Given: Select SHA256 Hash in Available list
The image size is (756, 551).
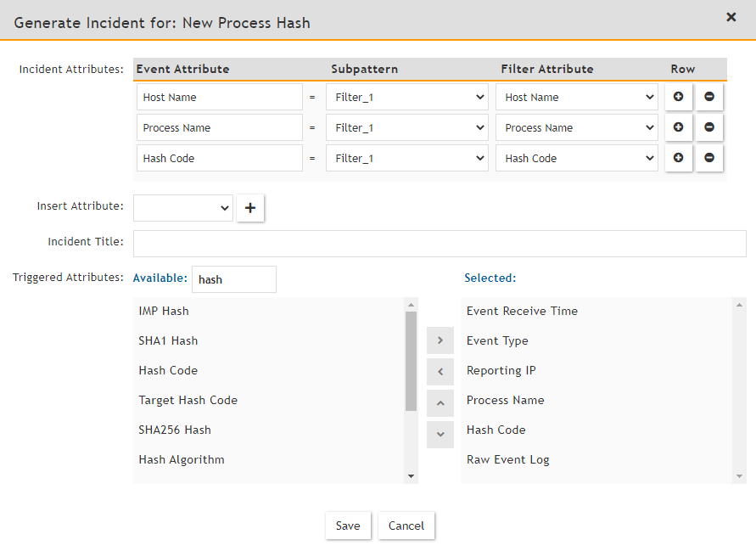Looking at the screenshot, I should [175, 430].
